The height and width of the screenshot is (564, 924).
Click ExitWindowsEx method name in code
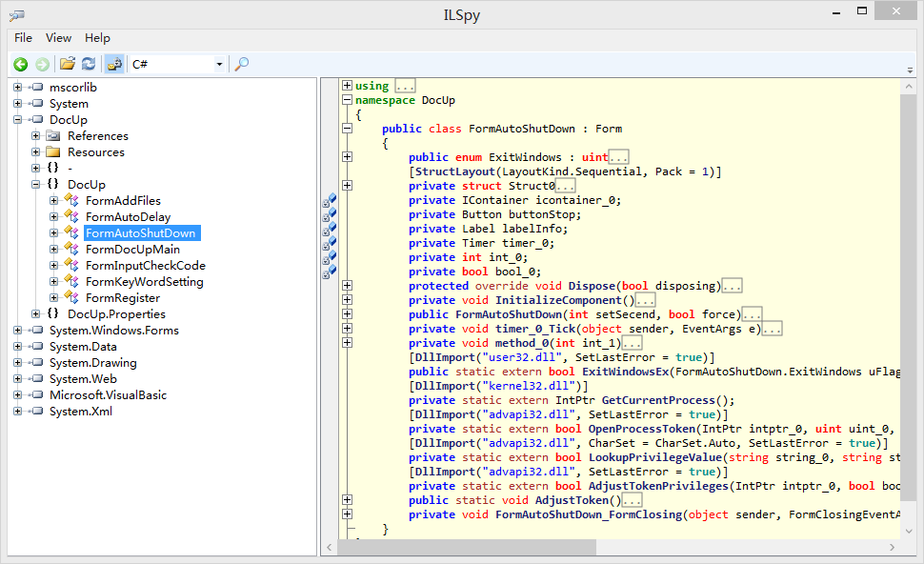click(x=625, y=372)
